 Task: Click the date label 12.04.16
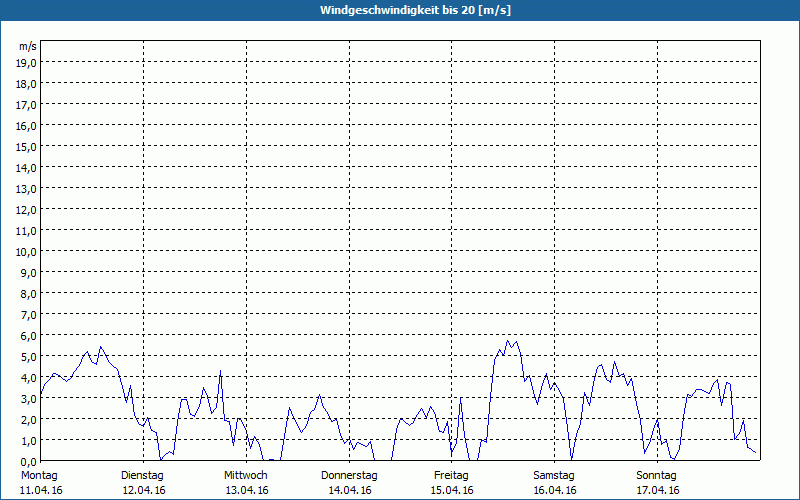click(x=144, y=490)
